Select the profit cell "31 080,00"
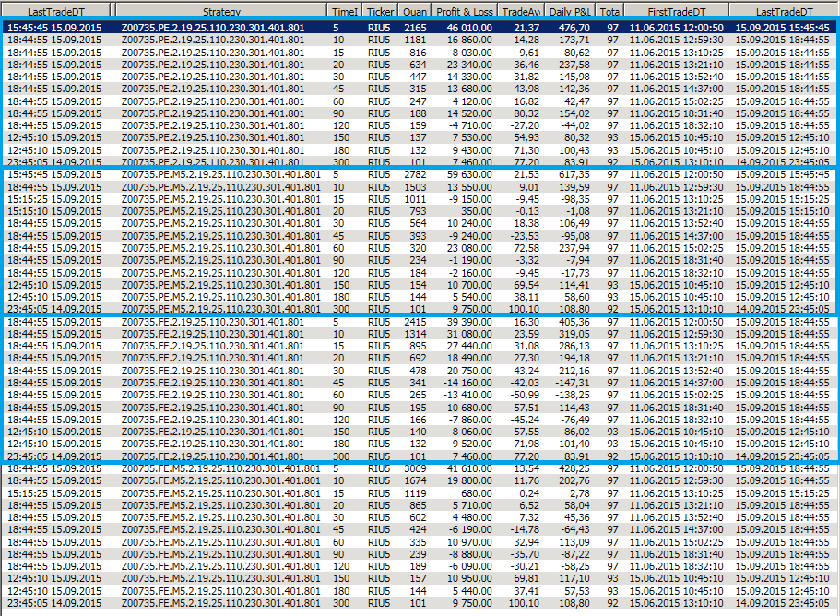Screen dimensions: 840x616 coord(469,334)
